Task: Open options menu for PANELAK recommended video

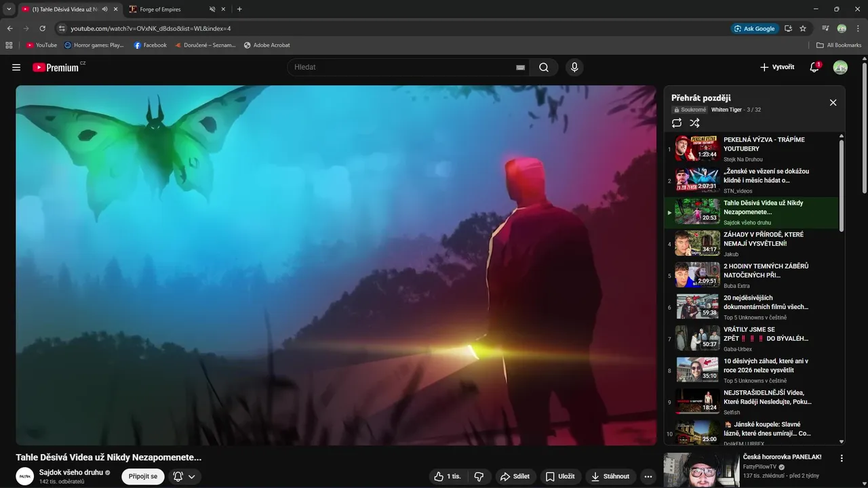Action: 842,458
